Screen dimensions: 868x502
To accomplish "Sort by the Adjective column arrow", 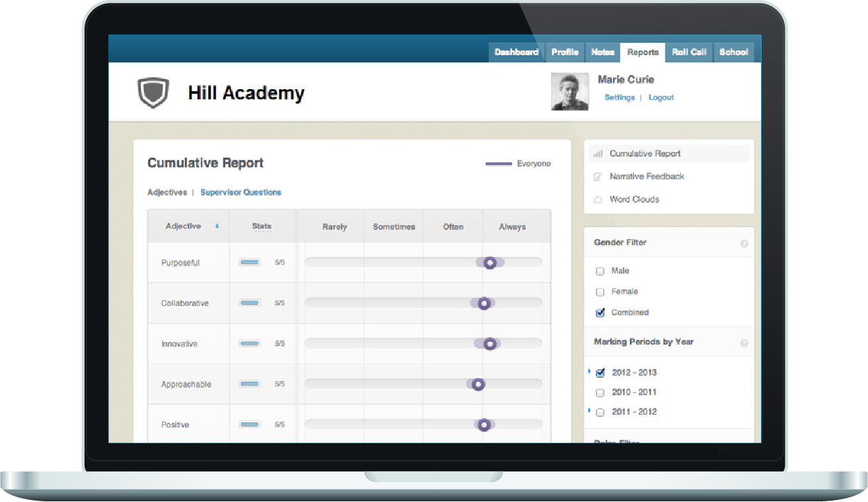I will [x=217, y=227].
